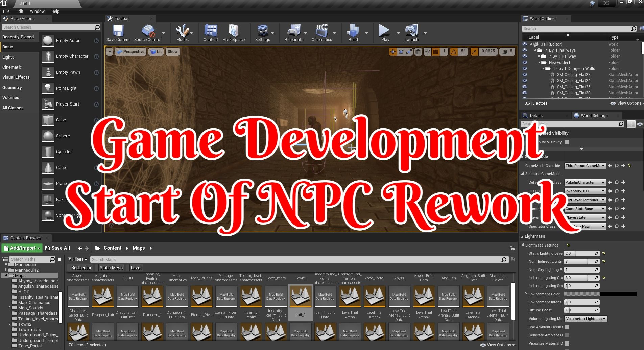Open the Window menu
The width and height of the screenshot is (644, 350).
click(x=37, y=11)
